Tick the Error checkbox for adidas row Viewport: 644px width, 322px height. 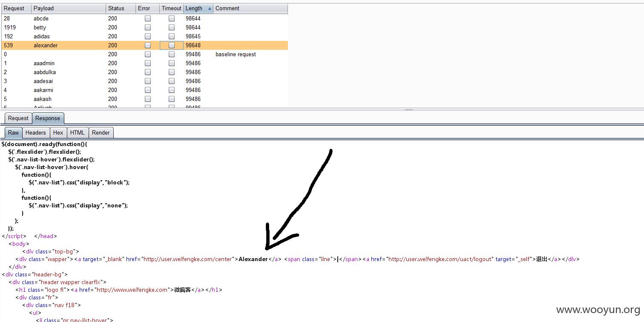pyautogui.click(x=148, y=36)
